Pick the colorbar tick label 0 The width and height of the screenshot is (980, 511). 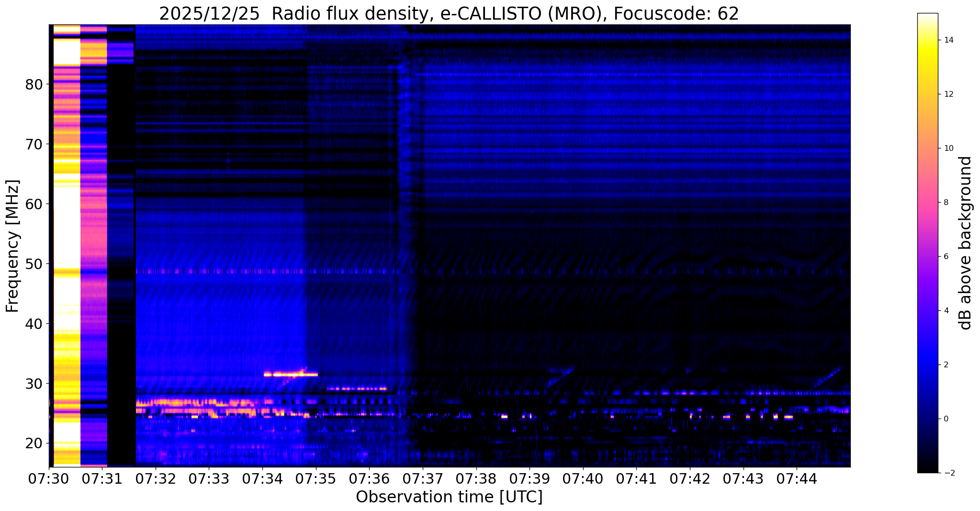pyautogui.click(x=946, y=419)
